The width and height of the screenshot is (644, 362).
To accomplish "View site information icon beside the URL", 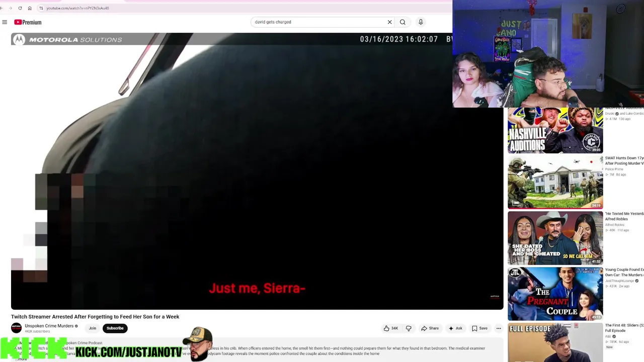I will (x=41, y=8).
